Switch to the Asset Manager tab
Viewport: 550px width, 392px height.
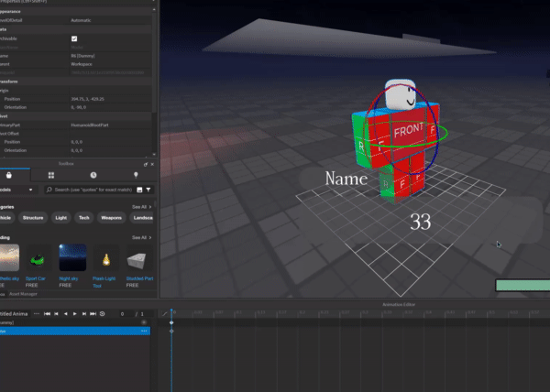(x=23, y=294)
